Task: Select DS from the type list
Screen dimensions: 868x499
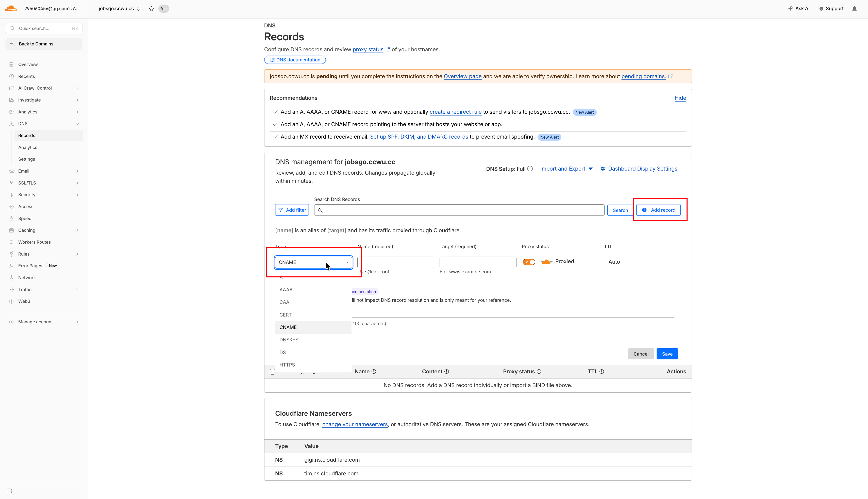Action: pos(313,352)
